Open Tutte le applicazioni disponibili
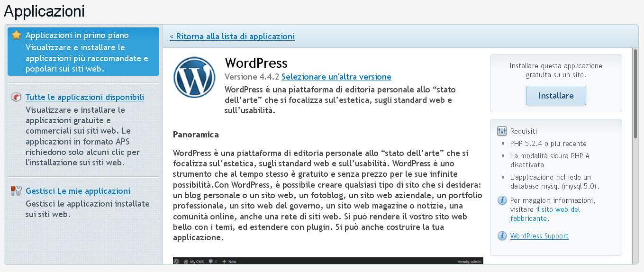Image resolution: width=644 pixels, height=272 pixels. 85,97
